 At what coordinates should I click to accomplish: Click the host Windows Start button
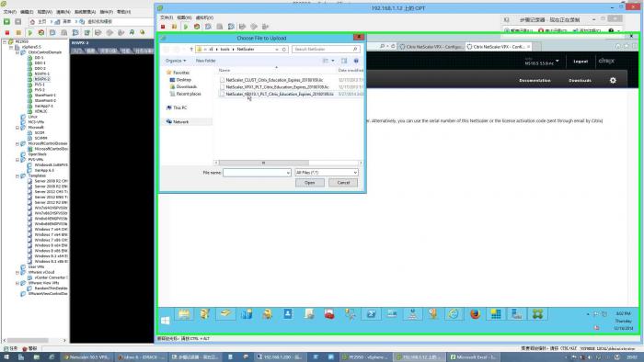pos(6,357)
